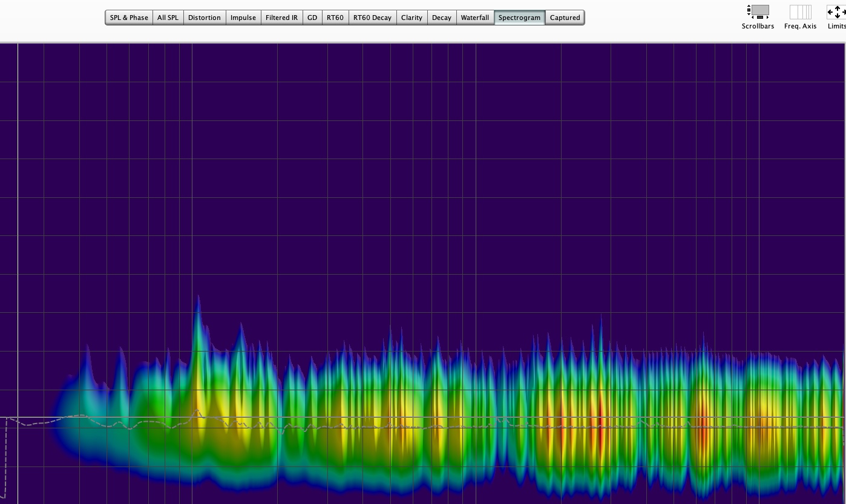This screenshot has height=504, width=846.
Task: Switch to the RT60 Decay tab
Action: coord(372,18)
